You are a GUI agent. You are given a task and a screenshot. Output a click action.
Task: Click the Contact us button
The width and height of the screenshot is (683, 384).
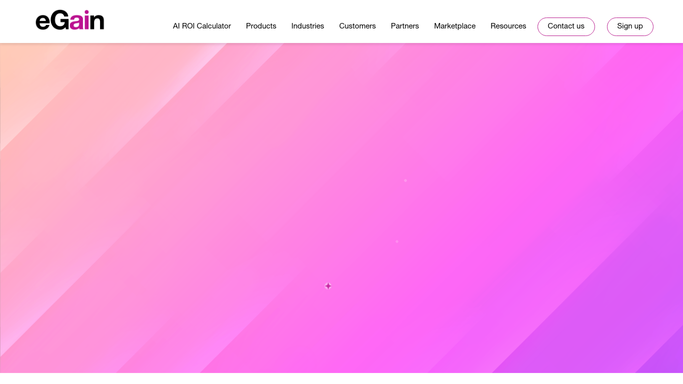point(566,27)
